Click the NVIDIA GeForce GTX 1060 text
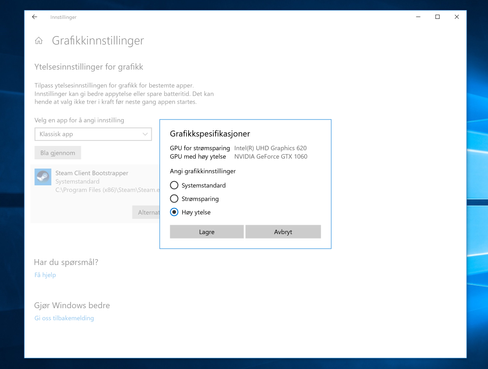Image resolution: width=488 pixels, height=369 pixels. tap(271, 156)
